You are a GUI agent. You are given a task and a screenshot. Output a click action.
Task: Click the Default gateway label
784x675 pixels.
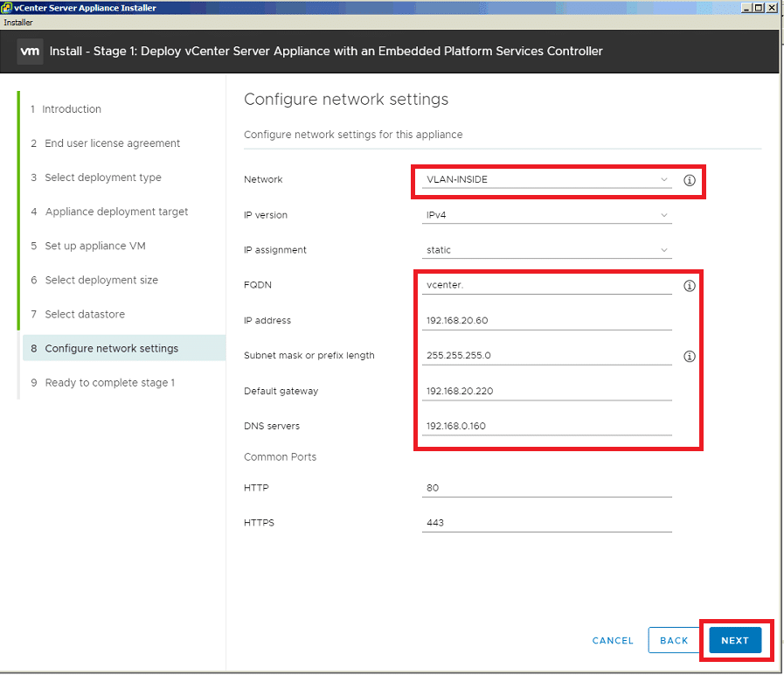point(281,391)
